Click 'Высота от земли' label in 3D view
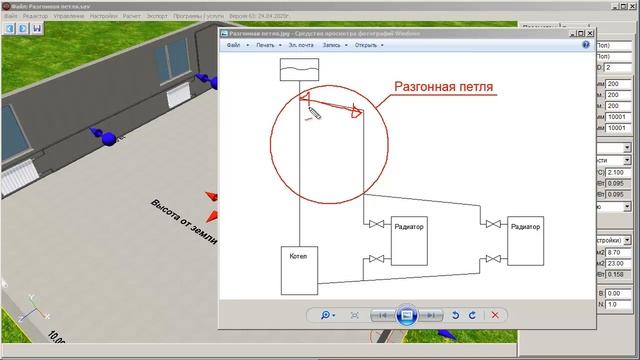This screenshot has width=640, height=360. pos(184,222)
